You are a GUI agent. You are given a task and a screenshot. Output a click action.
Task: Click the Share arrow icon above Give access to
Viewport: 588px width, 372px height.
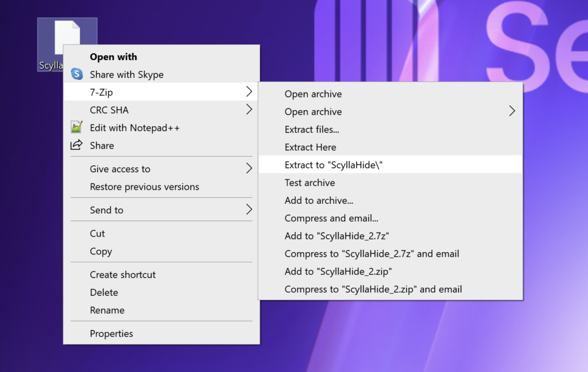(76, 145)
